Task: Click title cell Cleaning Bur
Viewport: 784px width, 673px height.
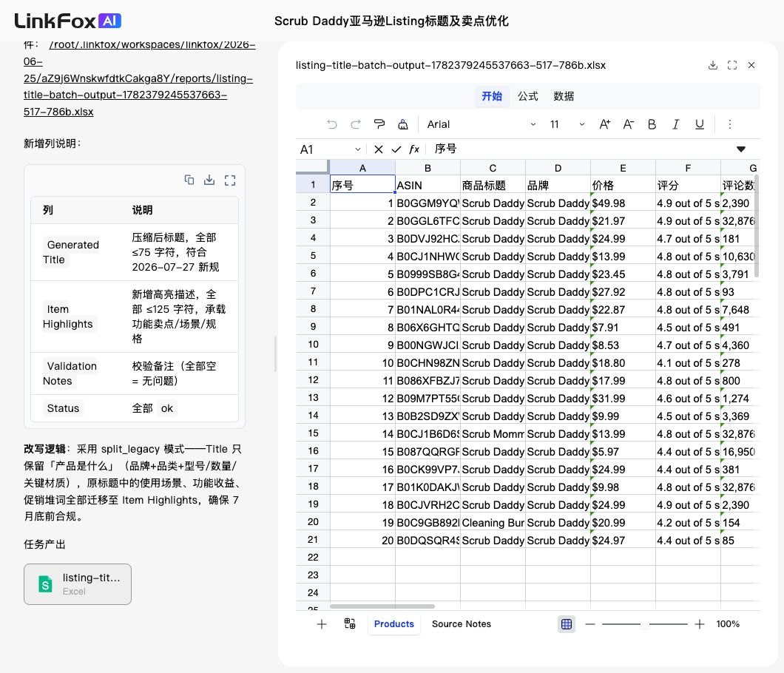Action: 493,523
